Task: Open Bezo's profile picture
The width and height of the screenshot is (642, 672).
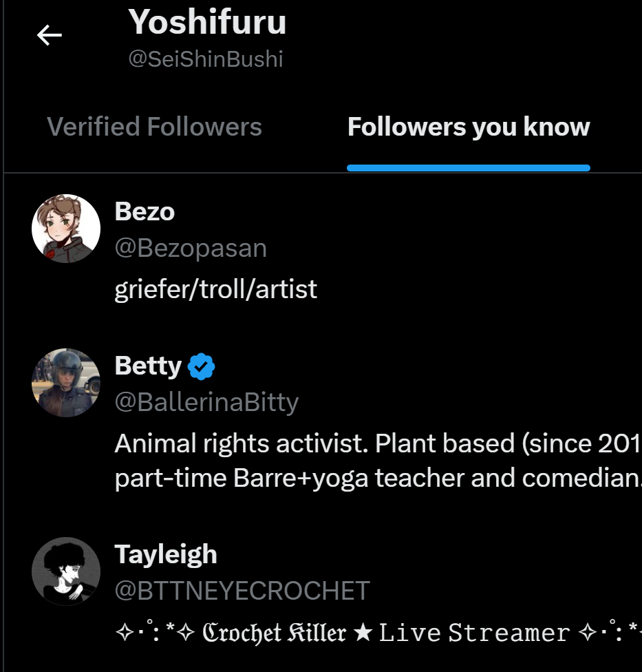Action: coord(66,229)
